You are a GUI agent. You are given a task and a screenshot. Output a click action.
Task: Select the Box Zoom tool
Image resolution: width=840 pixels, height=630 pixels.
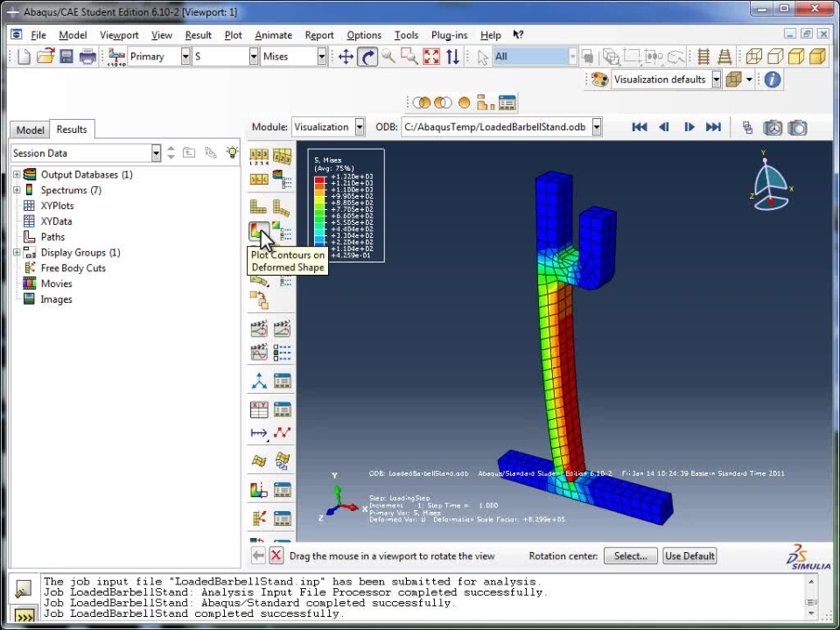[x=409, y=56]
